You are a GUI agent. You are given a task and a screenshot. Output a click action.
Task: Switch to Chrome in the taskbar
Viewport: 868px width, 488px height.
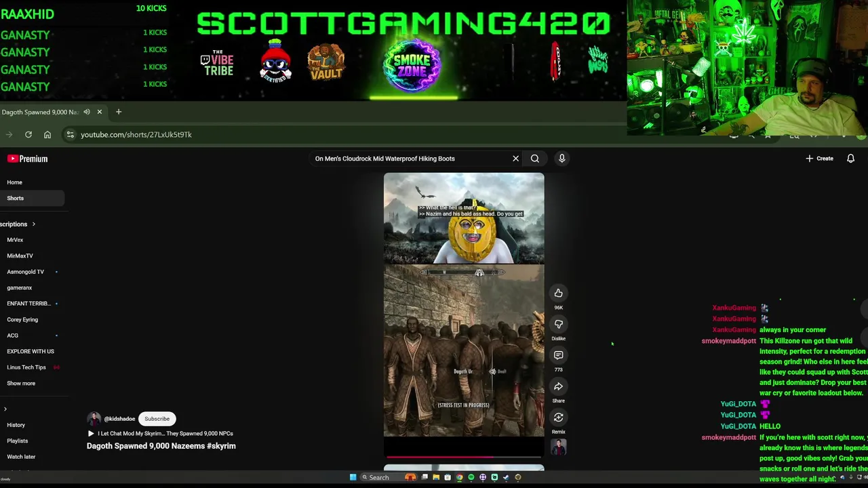(x=459, y=477)
